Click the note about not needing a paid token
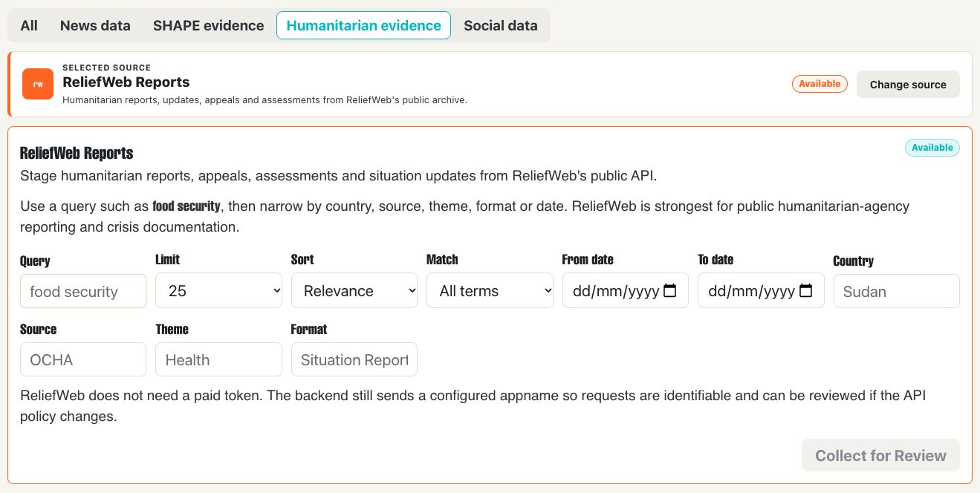This screenshot has height=493, width=980. 473,406
